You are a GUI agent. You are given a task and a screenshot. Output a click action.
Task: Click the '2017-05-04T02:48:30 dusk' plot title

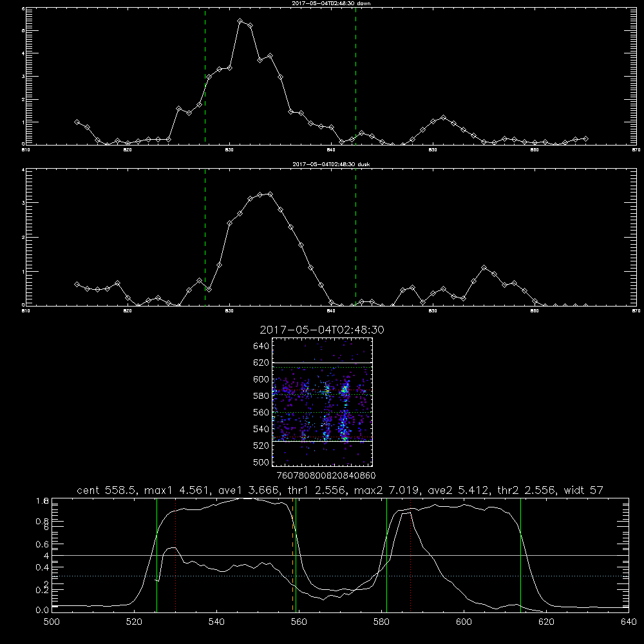(x=331, y=164)
